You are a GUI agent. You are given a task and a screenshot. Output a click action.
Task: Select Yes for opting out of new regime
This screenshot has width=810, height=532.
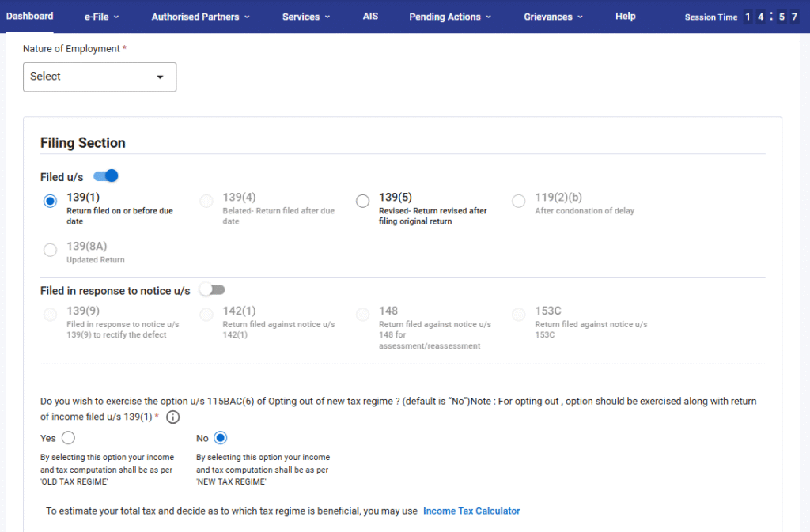click(x=68, y=438)
